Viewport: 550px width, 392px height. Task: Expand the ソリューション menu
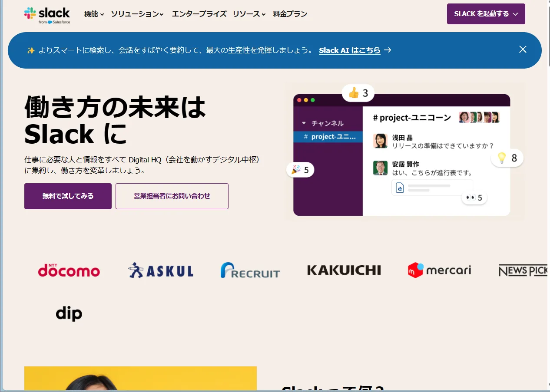tap(137, 14)
